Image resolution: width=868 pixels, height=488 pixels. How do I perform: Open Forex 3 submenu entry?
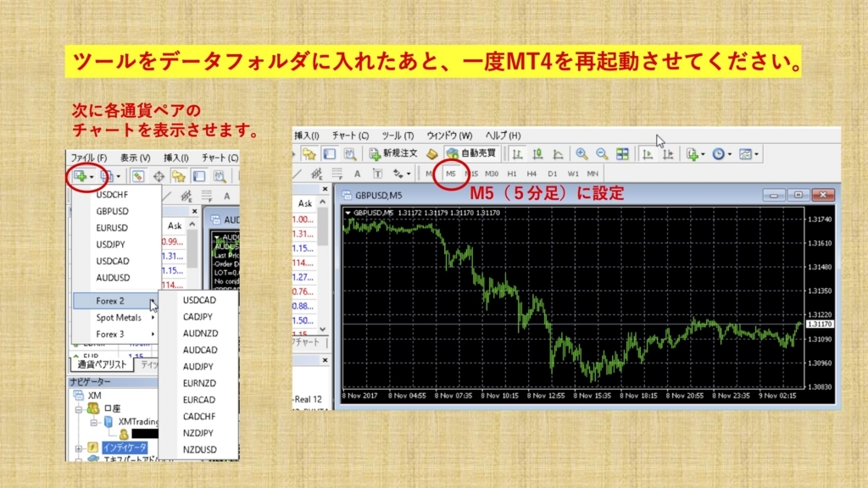115,334
